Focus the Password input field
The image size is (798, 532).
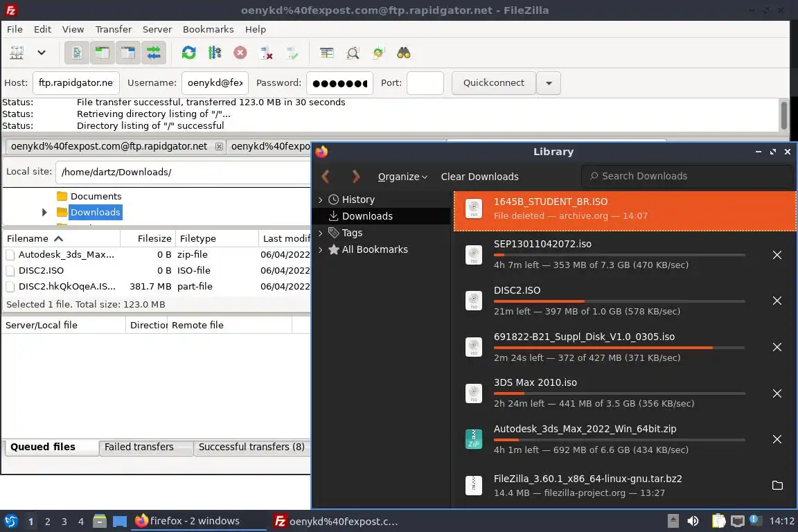point(340,83)
